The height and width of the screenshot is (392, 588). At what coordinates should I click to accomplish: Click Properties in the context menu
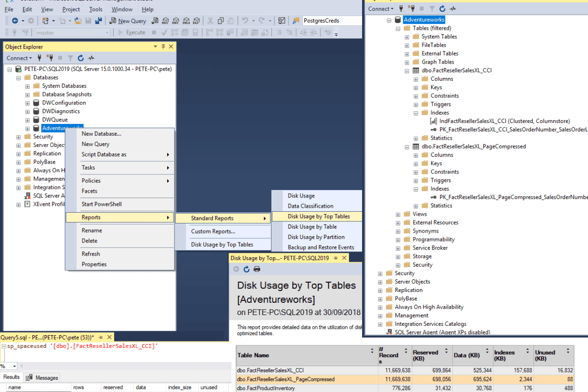coord(120,264)
